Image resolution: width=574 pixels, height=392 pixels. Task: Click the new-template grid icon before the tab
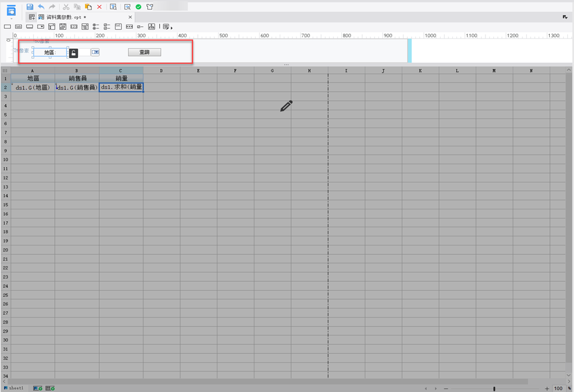32,17
